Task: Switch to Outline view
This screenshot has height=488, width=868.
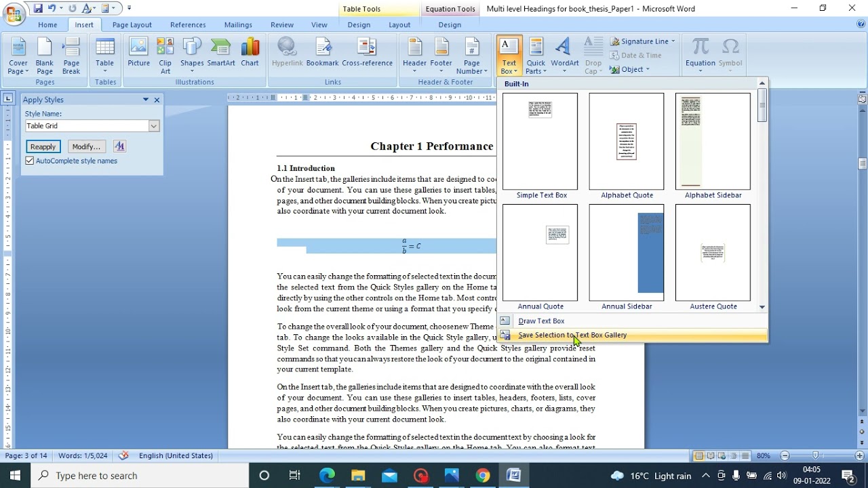Action: tap(734, 455)
